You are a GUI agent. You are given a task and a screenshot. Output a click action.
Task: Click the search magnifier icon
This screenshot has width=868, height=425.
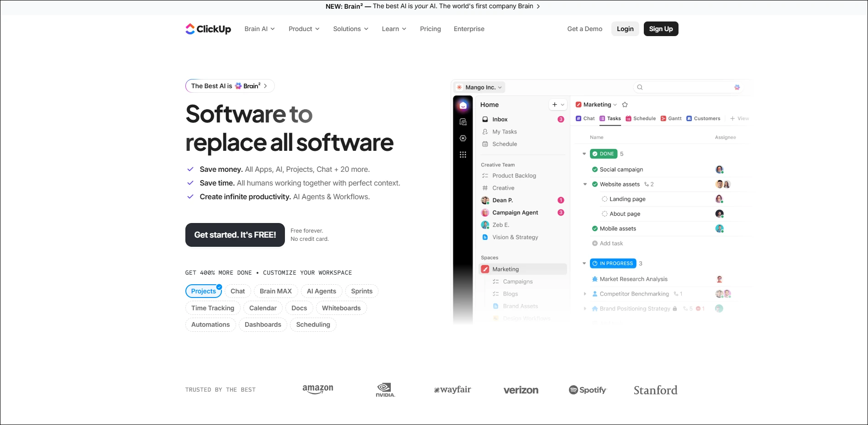point(640,87)
